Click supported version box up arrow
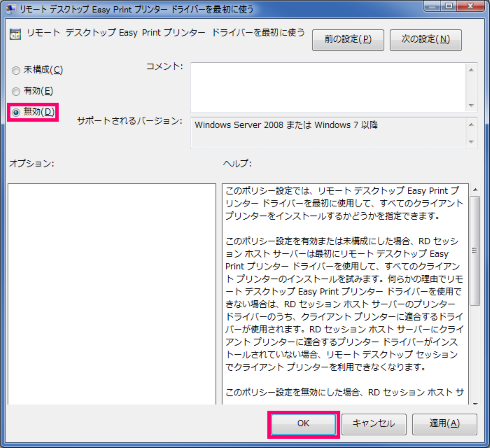Screen dimensions: 490x448 (x=471, y=125)
